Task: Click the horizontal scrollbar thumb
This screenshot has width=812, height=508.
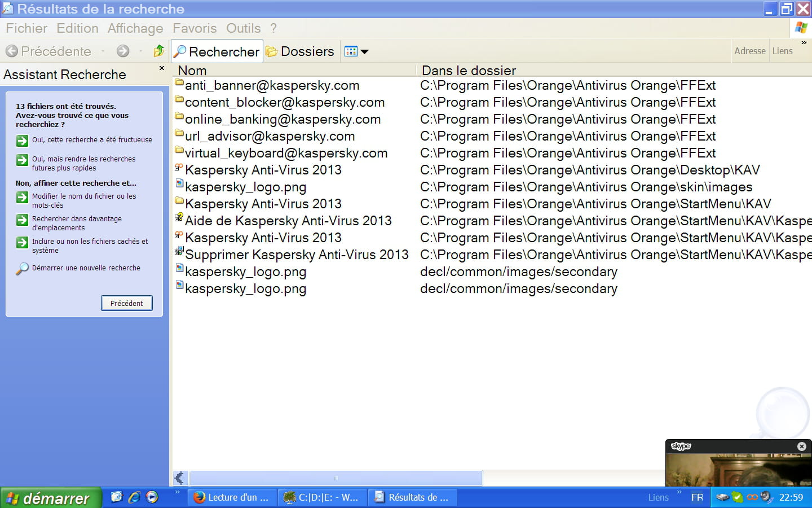Action: pos(336,478)
